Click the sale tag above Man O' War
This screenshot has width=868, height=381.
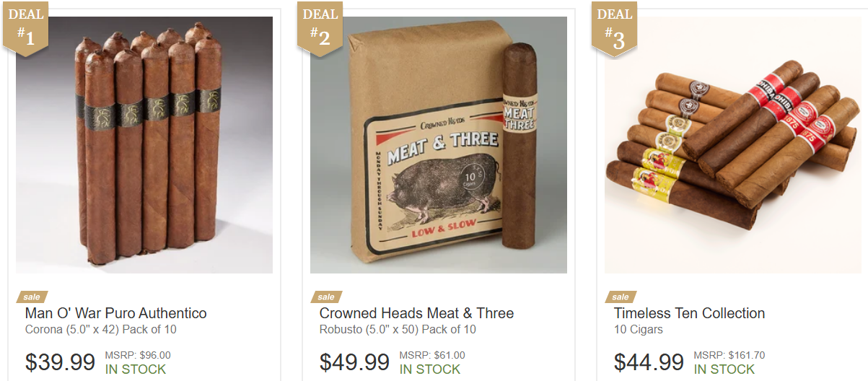pyautogui.click(x=32, y=297)
